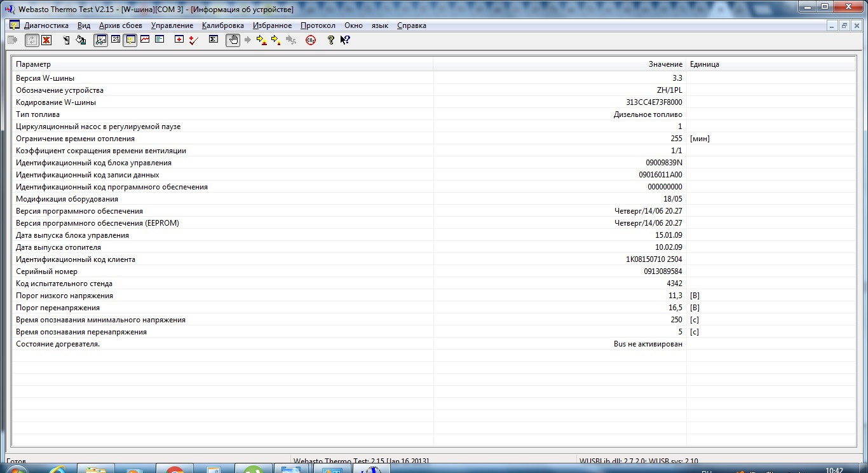This screenshot has width=868, height=473.
Task: Click the application icon in the menu bar
Action: tap(14, 25)
